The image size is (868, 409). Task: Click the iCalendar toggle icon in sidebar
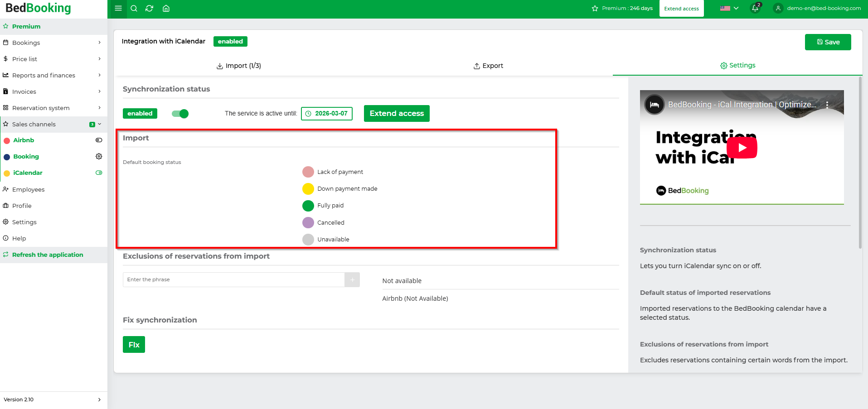tap(99, 173)
